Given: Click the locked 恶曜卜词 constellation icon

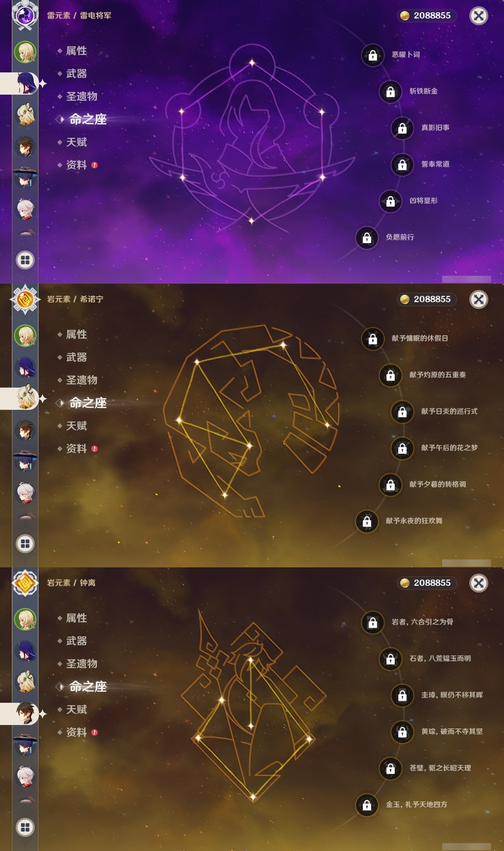Looking at the screenshot, I should coord(372,55).
